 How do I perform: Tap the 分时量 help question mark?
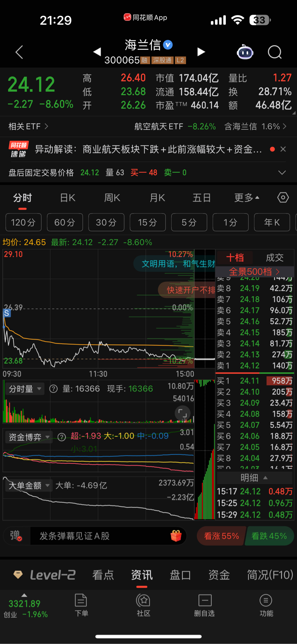[x=54, y=389]
